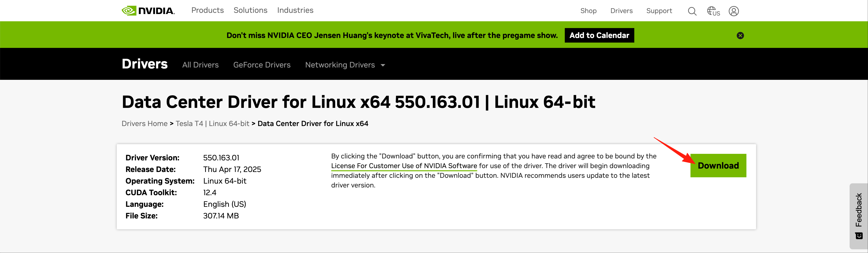
Task: Open the Feedback side tab
Action: point(859,215)
